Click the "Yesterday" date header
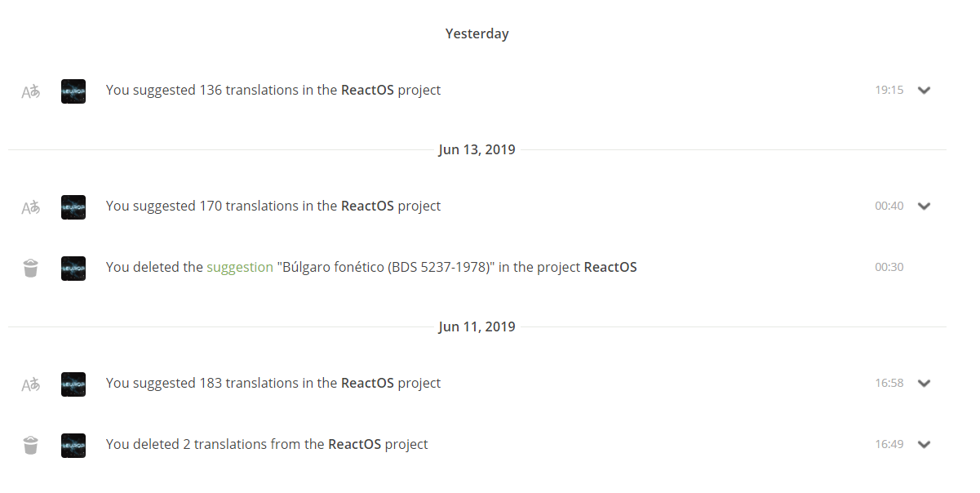This screenshot has height=493, width=980. tap(477, 33)
